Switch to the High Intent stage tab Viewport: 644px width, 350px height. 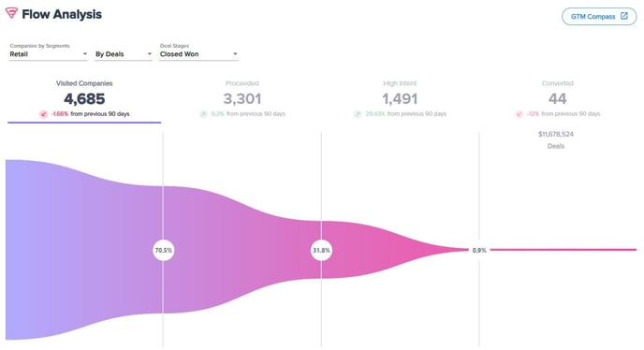coord(400,99)
